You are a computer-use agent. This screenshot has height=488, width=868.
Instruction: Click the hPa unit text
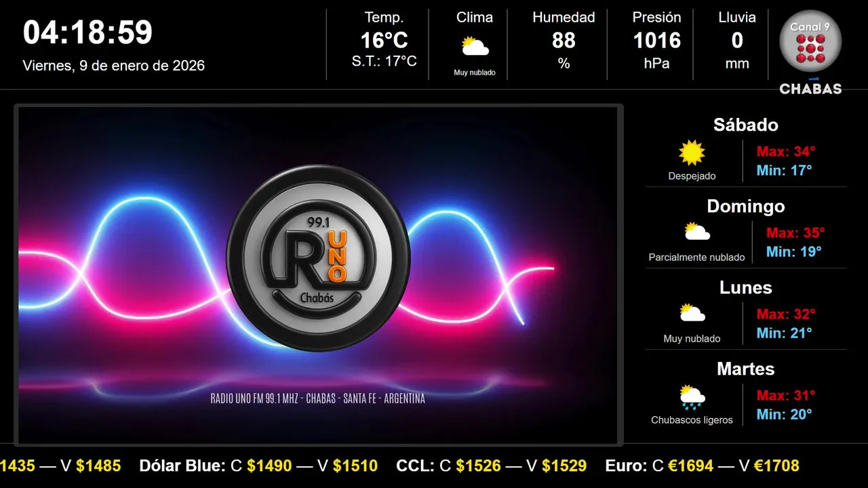point(656,64)
